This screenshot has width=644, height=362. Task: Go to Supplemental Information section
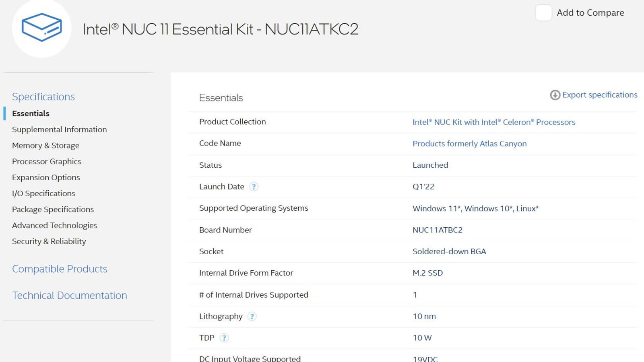tap(59, 130)
